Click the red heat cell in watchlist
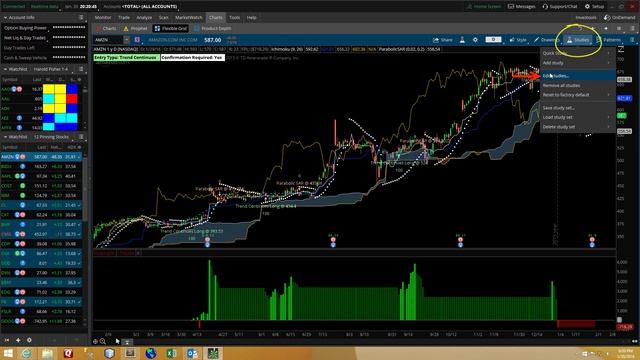The height and width of the screenshot is (360, 640). click(x=72, y=98)
